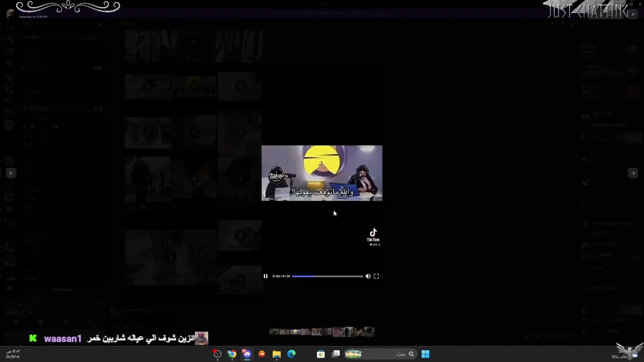The height and width of the screenshot is (362, 644).
Task: Mute the video with the speaker icon
Action: (368, 276)
